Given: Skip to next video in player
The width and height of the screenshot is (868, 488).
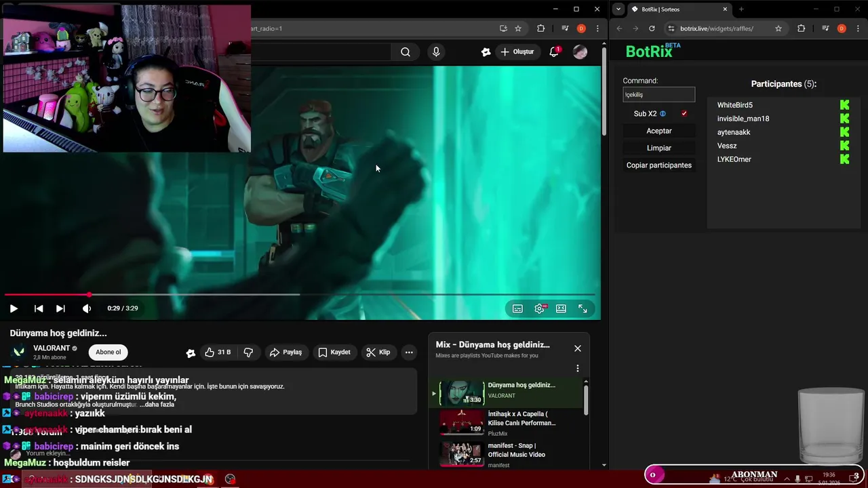Looking at the screenshot, I should (60, 308).
